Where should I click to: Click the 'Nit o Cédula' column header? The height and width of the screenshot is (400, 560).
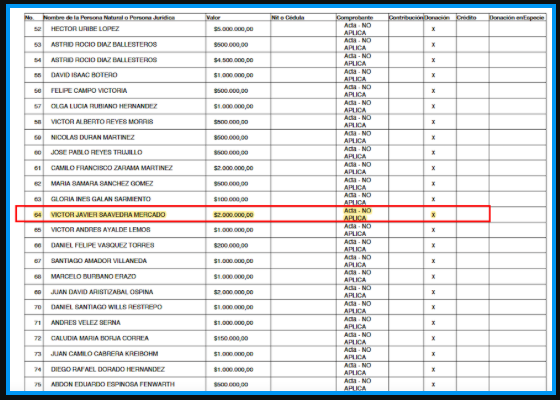coord(288,18)
